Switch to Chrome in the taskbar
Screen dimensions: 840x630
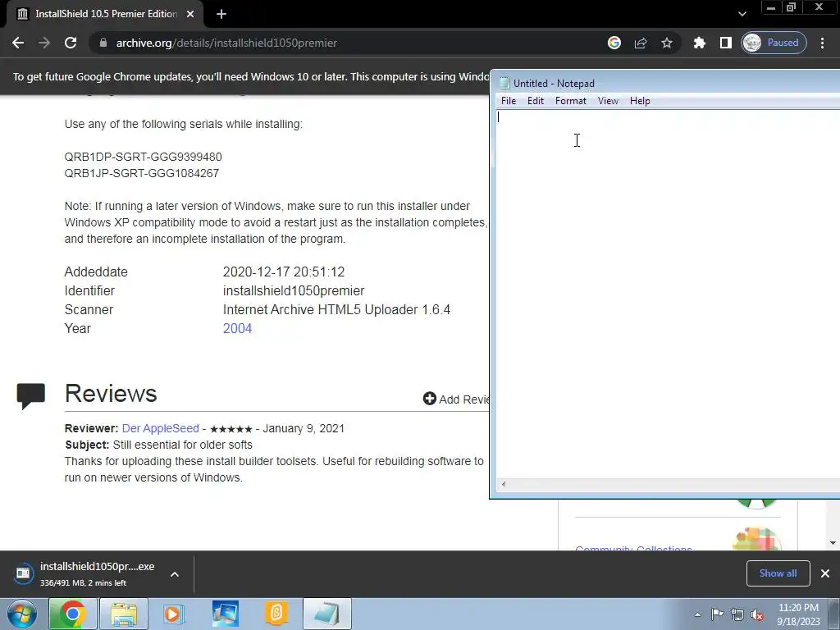(x=73, y=614)
